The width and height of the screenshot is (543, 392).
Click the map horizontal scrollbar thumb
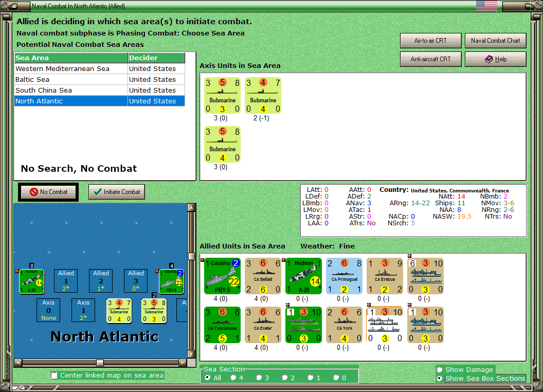click(x=100, y=363)
